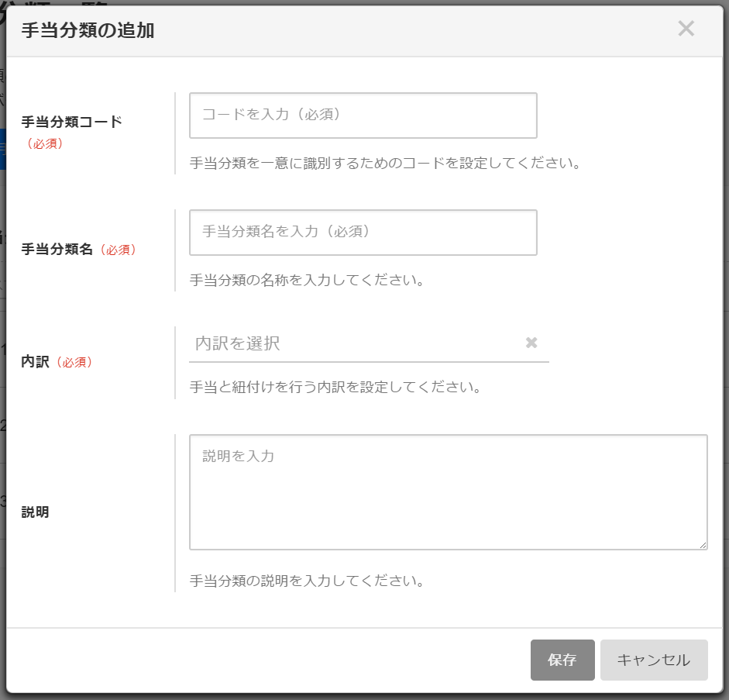
Task: Click the hint about 手当と紐付けを行う内訳
Action: 335,387
